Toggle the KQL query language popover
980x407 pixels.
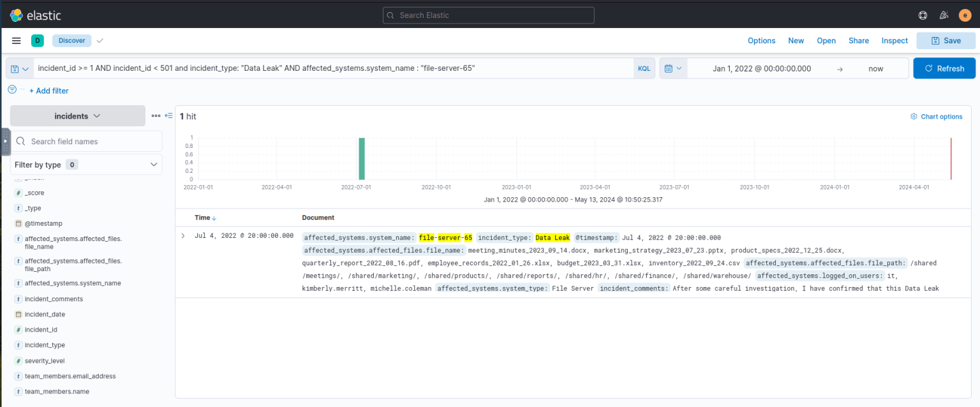(x=644, y=68)
